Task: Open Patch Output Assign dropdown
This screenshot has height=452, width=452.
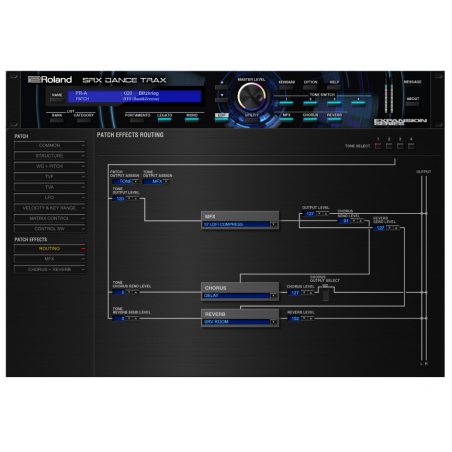Action: pyautogui.click(x=136, y=181)
